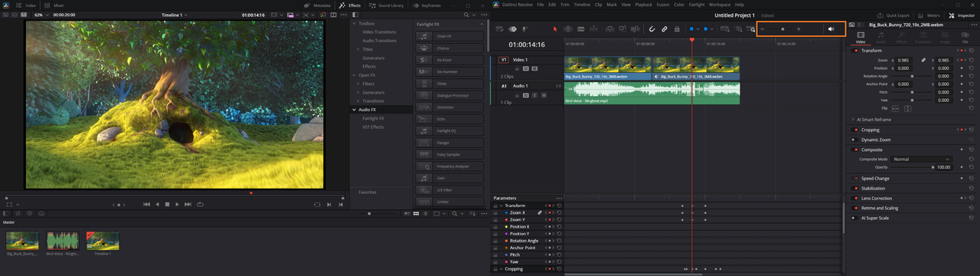Open the Mixer panel
This screenshot has width=980, height=276.
(54, 5)
